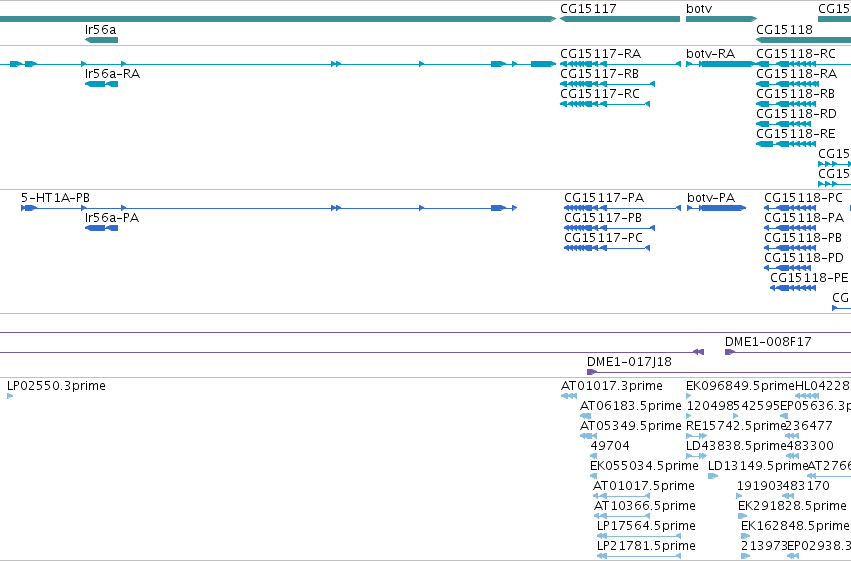
Task: Select protein CG15117-PB
Action: 603,218
